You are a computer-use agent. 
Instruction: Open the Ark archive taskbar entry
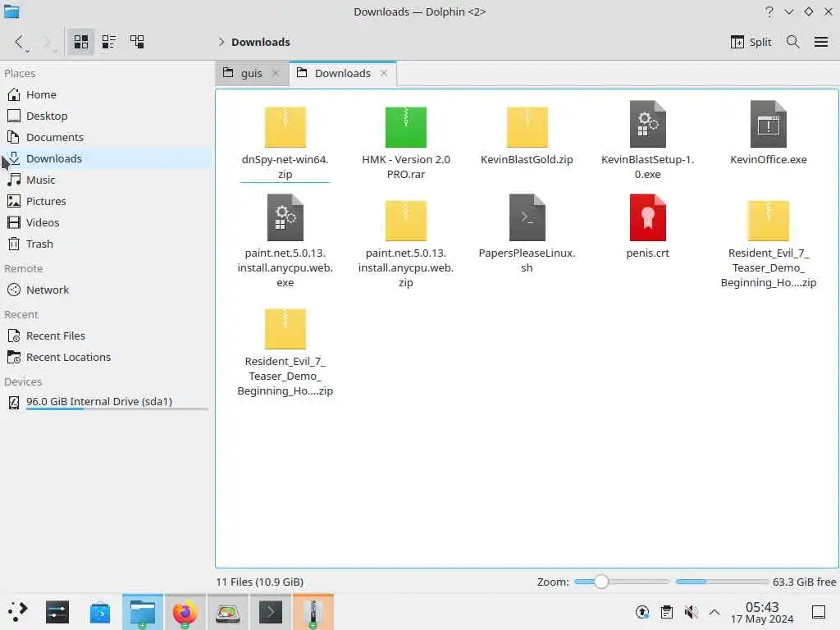coord(313,612)
